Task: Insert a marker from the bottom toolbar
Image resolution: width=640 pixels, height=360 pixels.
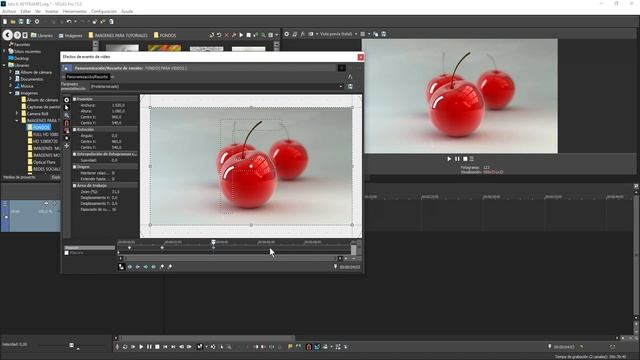Action: [x=290, y=347]
